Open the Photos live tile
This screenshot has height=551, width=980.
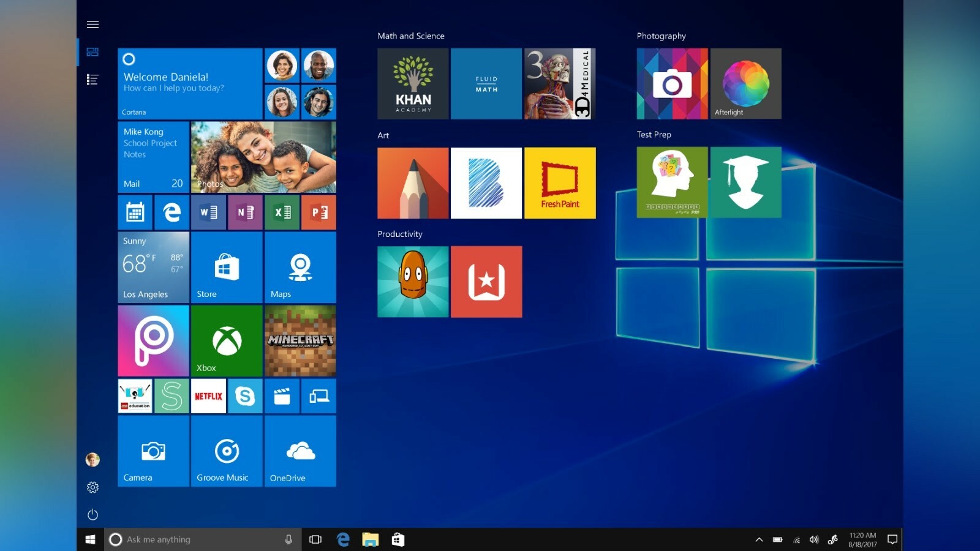click(x=263, y=157)
